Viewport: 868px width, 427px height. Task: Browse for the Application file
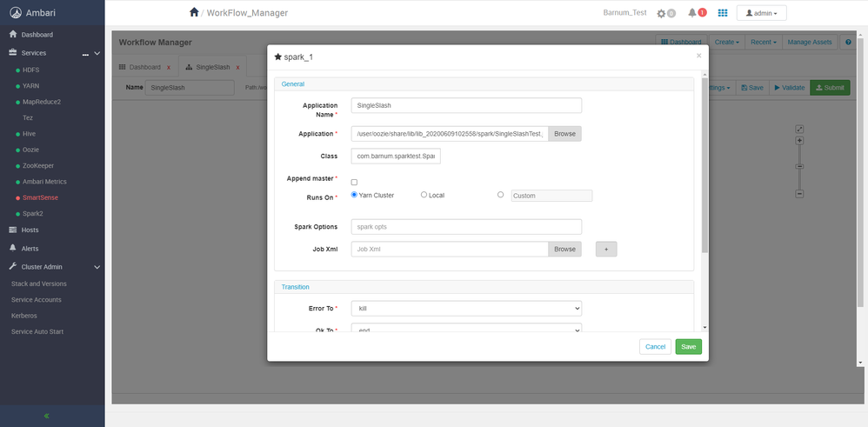click(x=564, y=134)
